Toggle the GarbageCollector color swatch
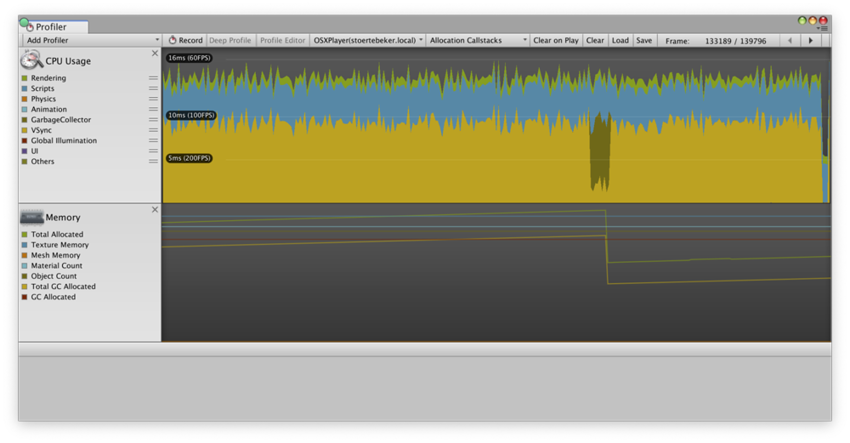This screenshot has height=443, width=850. (25, 120)
